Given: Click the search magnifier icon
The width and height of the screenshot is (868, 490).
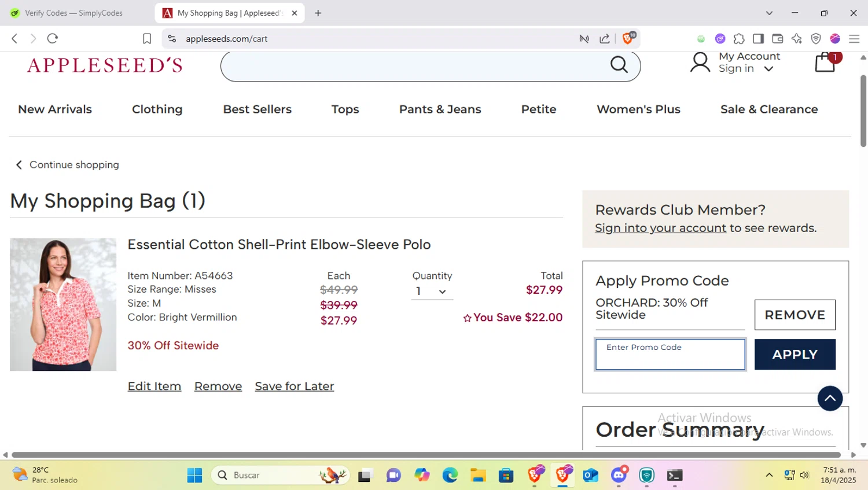Looking at the screenshot, I should coord(619,64).
